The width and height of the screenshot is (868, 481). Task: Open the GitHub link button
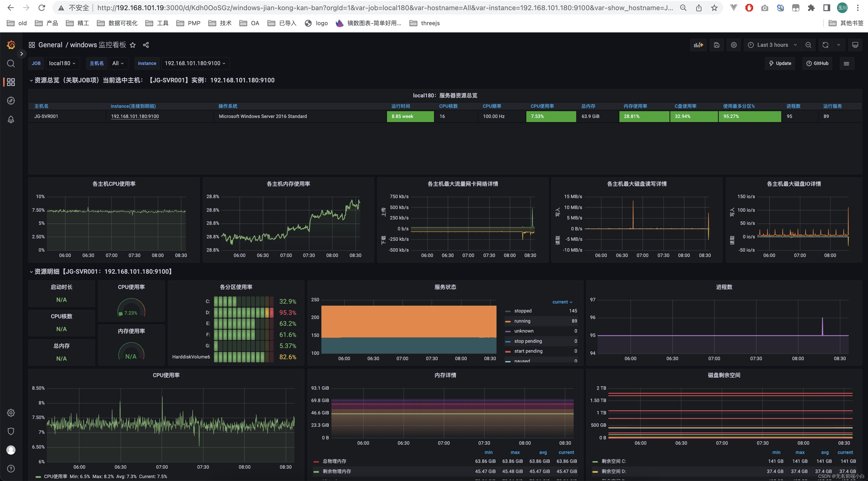(817, 63)
